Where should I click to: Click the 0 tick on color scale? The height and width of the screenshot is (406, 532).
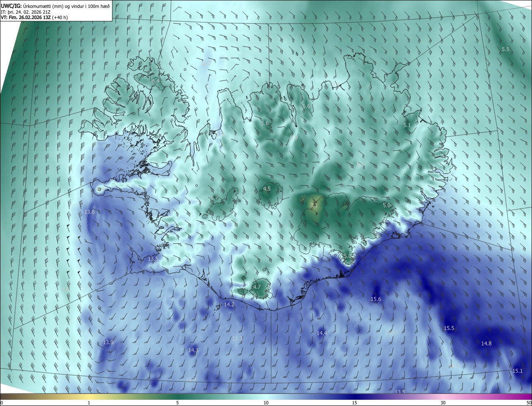(x=2, y=403)
